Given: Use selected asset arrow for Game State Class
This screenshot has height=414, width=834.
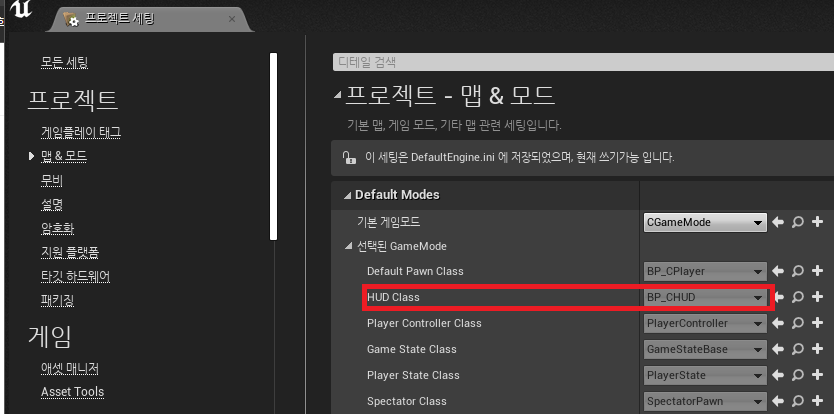Looking at the screenshot, I should coord(778,349).
